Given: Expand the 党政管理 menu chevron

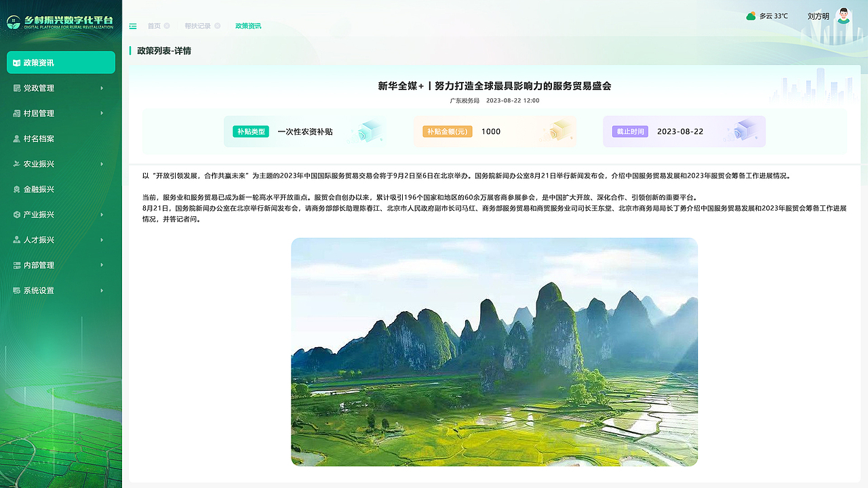Looking at the screenshot, I should [x=102, y=87].
